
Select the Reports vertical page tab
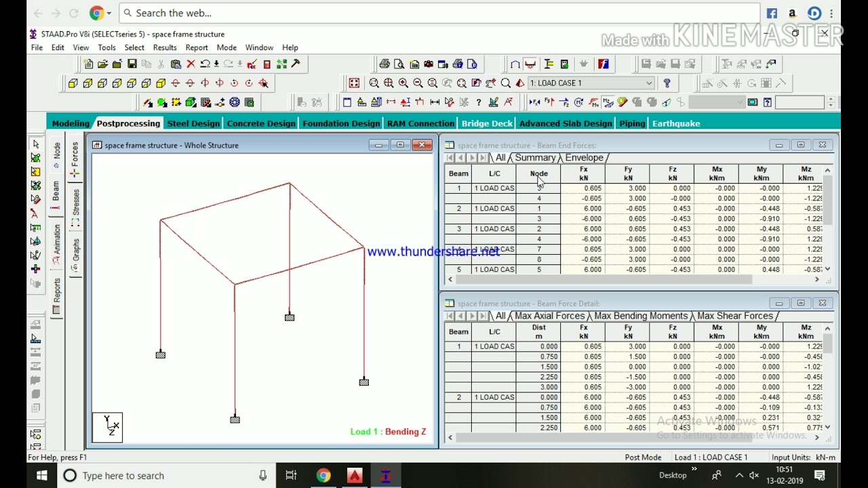click(56, 295)
